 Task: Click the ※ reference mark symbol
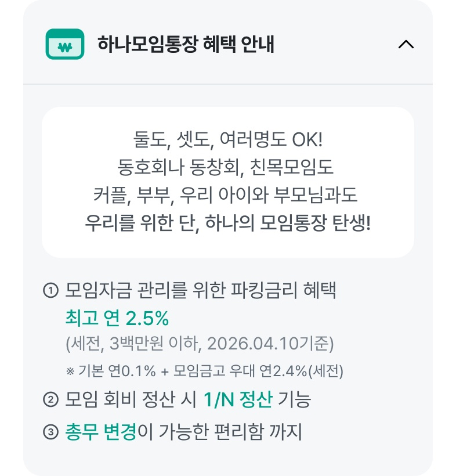click(70, 370)
